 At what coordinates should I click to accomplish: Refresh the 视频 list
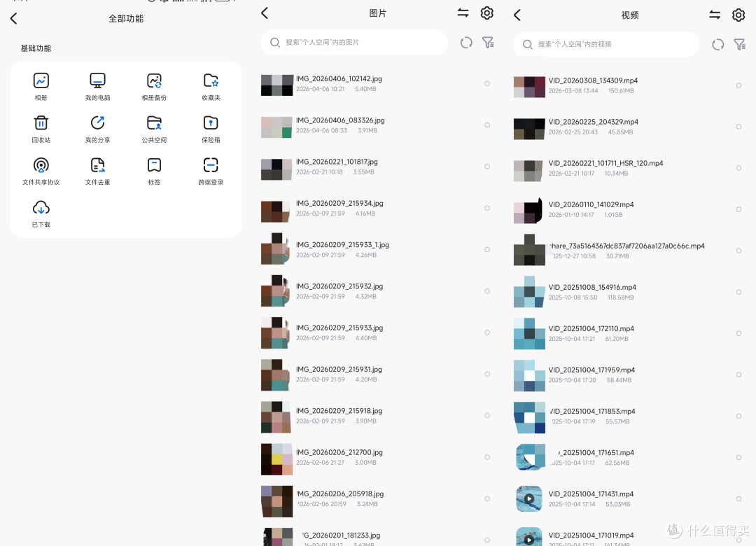coord(718,44)
